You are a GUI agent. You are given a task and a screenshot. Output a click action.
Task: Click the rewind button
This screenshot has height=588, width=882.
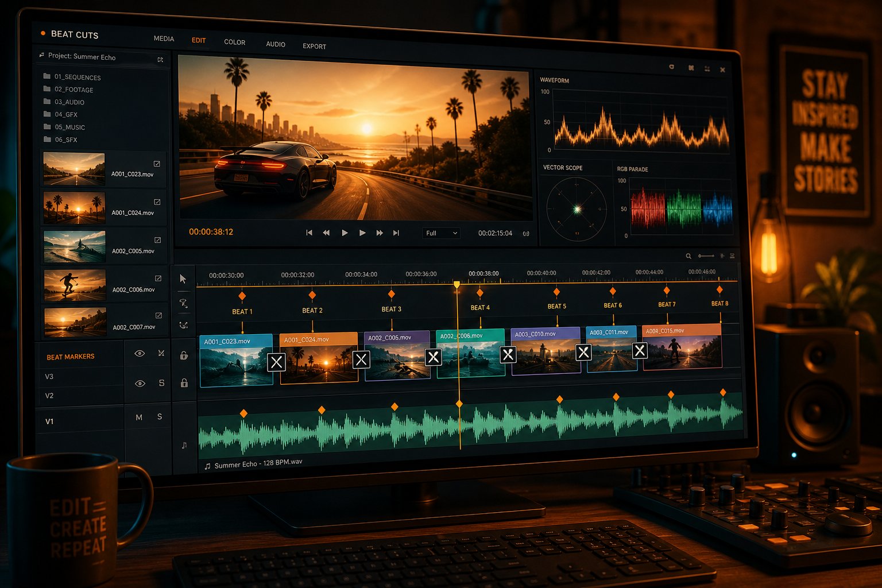(326, 233)
